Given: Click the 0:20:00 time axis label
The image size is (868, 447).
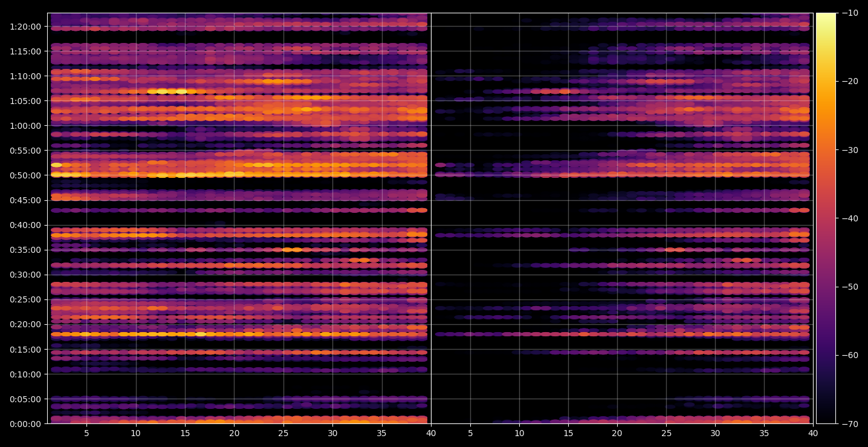Looking at the screenshot, I should tap(25, 324).
